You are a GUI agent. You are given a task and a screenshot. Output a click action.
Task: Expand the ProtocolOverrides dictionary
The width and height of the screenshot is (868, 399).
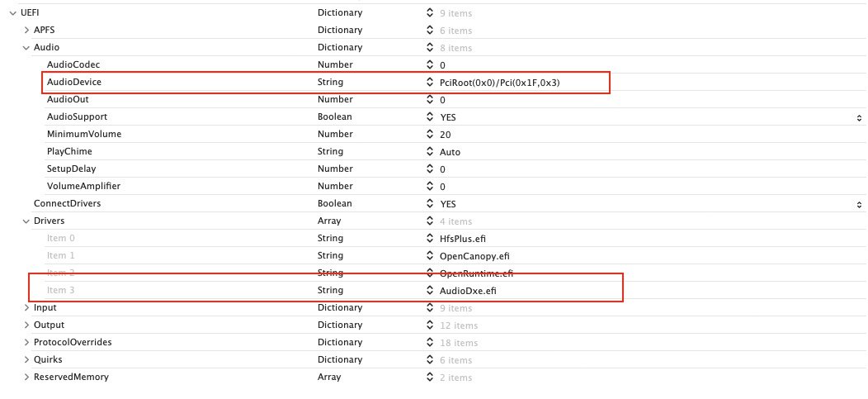(x=26, y=343)
